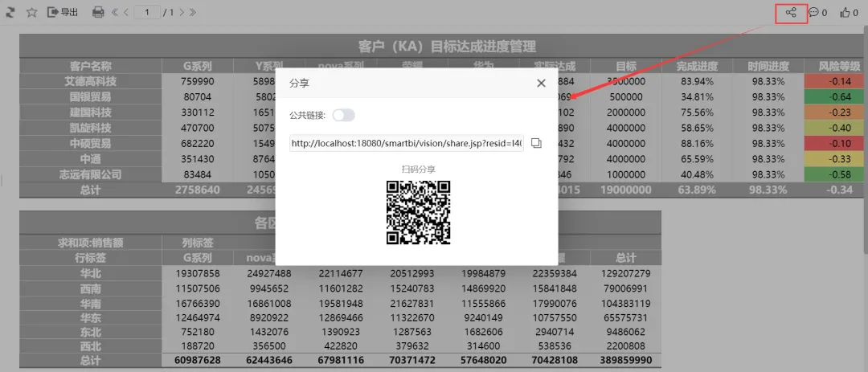Viewport: 868px width, 372px height.
Task: Go to next page arrow
Action: 182,12
